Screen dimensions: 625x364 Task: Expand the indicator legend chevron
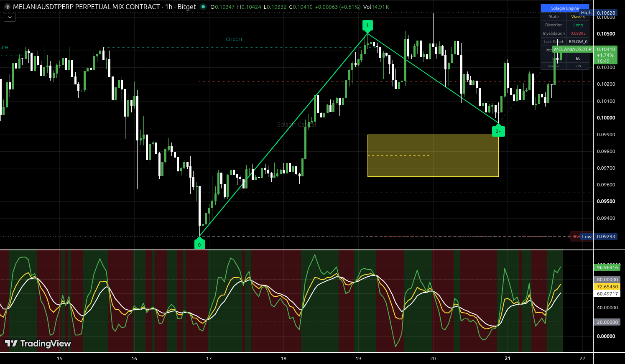pos(10,18)
